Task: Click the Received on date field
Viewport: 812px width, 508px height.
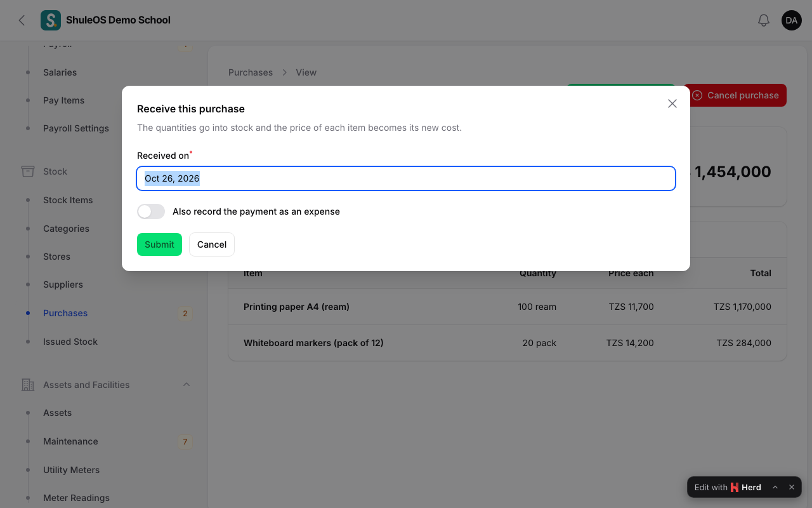Action: click(x=406, y=178)
